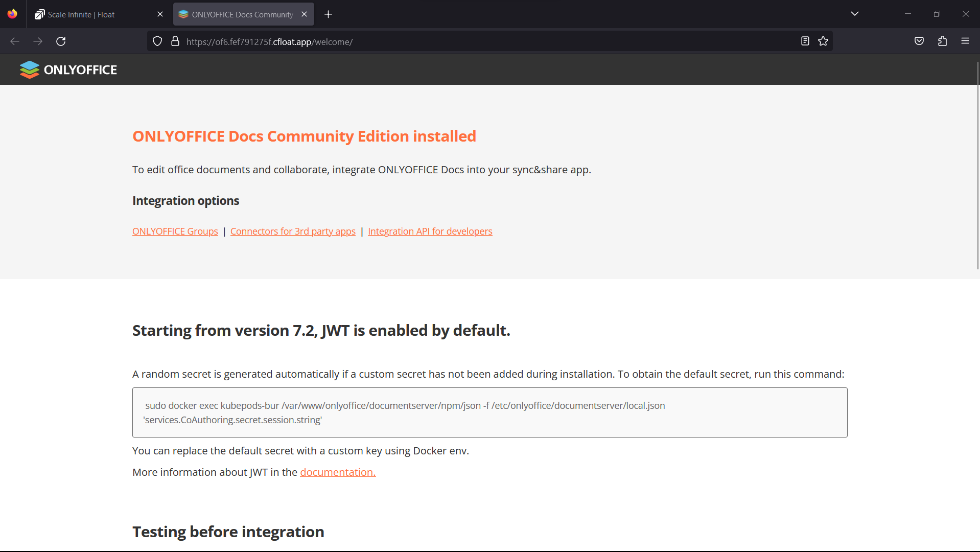This screenshot has height=552, width=980.
Task: Open the Firefox hamburger application menu
Action: [x=965, y=41]
